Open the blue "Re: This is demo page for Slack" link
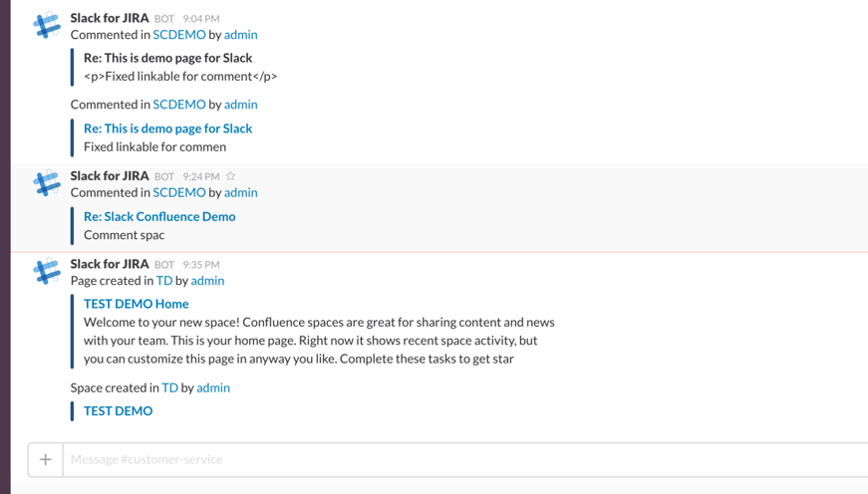Screen dimensions: 868x494 pos(167,128)
